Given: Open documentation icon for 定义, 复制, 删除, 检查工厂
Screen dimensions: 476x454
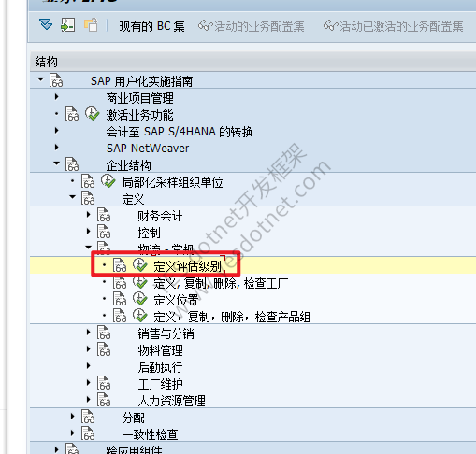Looking at the screenshot, I should coord(120,282).
